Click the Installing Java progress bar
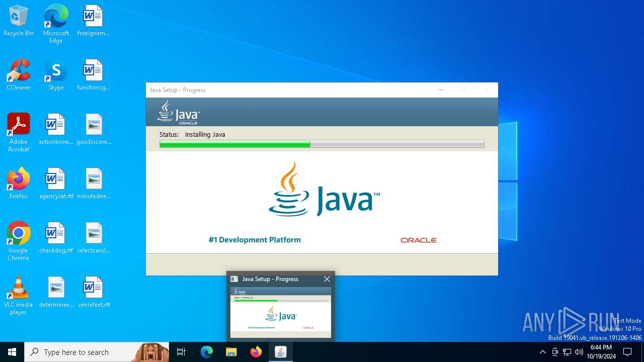Screen dimensions: 644x362 pyautogui.click(x=322, y=144)
